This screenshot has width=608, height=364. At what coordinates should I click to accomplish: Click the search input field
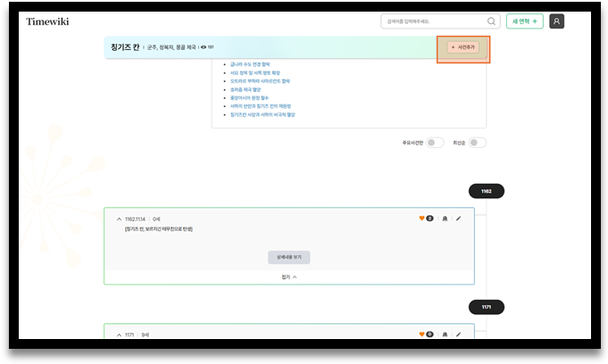(x=432, y=21)
